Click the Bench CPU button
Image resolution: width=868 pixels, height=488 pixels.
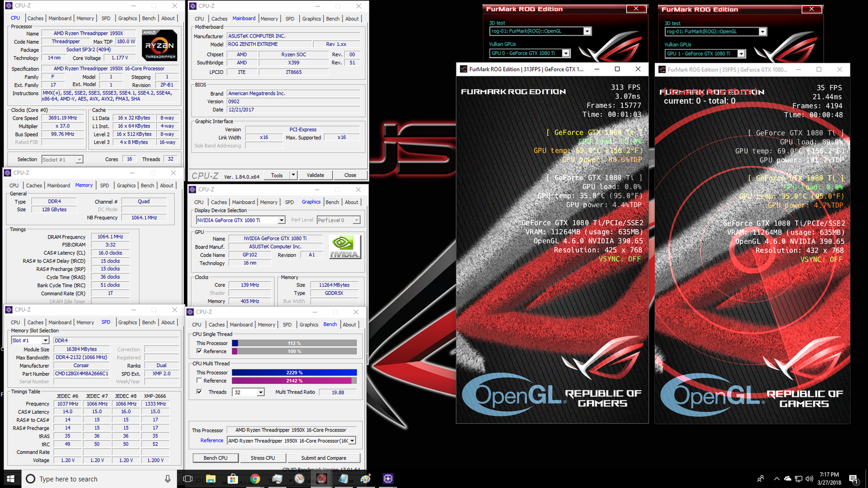tap(215, 458)
